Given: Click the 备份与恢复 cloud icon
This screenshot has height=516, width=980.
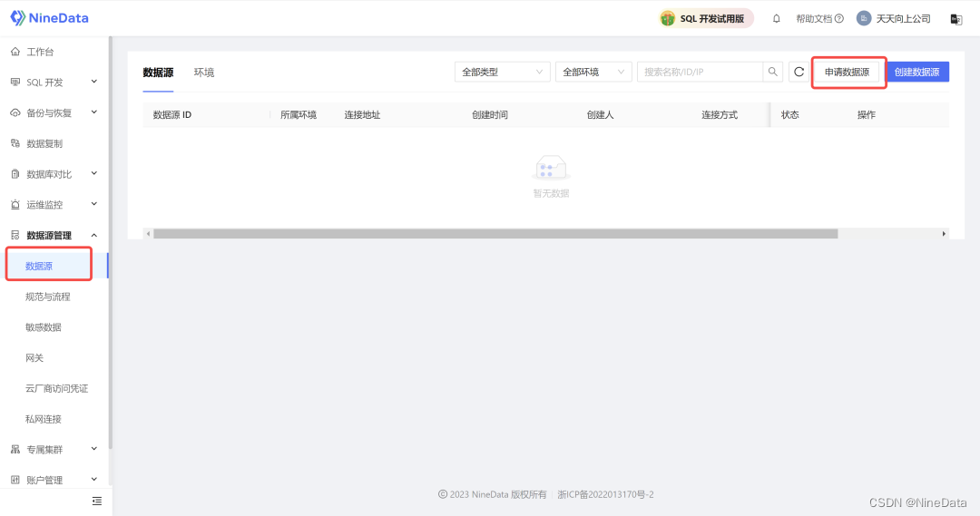Looking at the screenshot, I should tap(15, 112).
